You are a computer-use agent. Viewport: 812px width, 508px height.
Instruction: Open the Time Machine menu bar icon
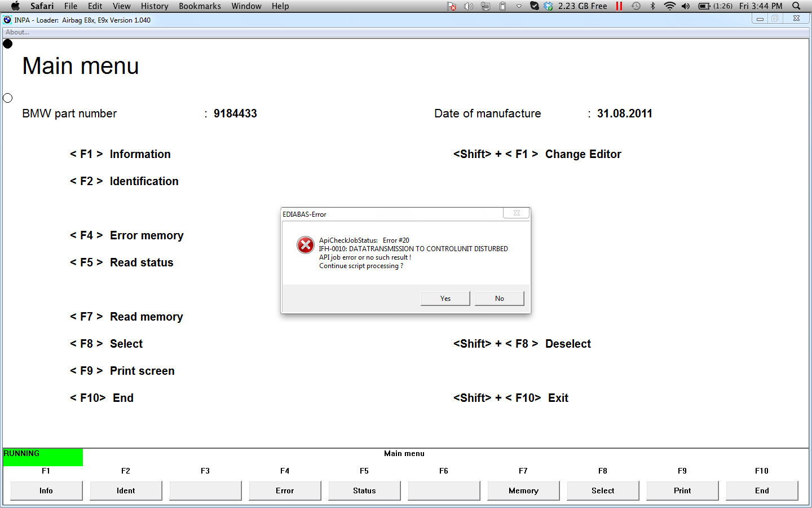pyautogui.click(x=636, y=6)
